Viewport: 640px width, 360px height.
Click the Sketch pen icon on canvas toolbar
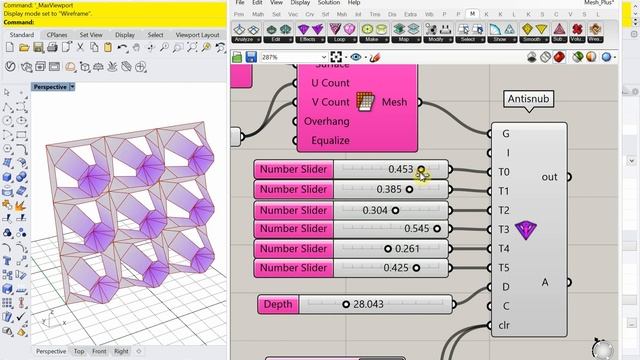coord(375,58)
